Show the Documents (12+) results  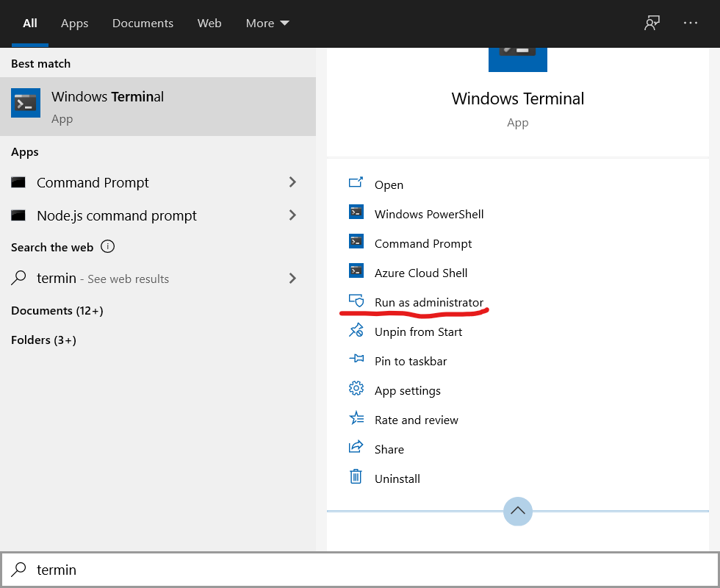(57, 310)
